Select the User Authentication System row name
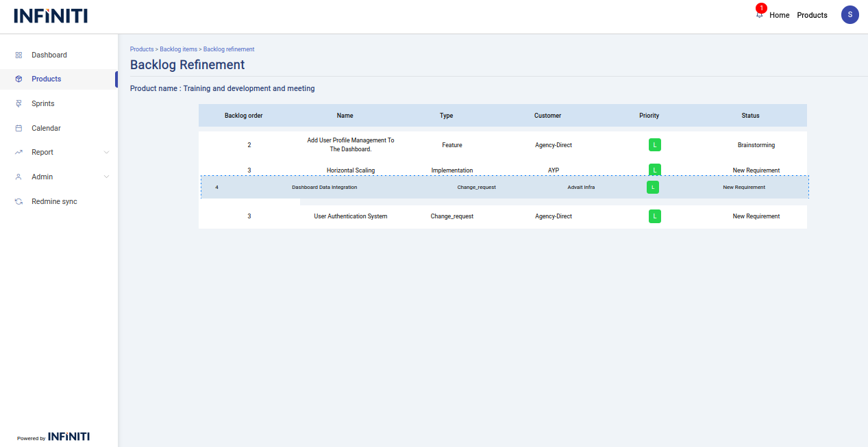Image resolution: width=868 pixels, height=447 pixels. click(x=350, y=216)
